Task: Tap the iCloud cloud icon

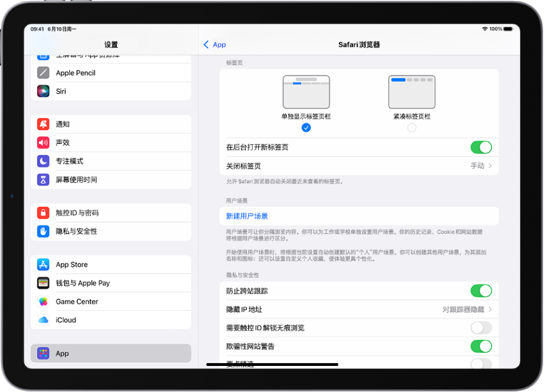Action: click(43, 320)
